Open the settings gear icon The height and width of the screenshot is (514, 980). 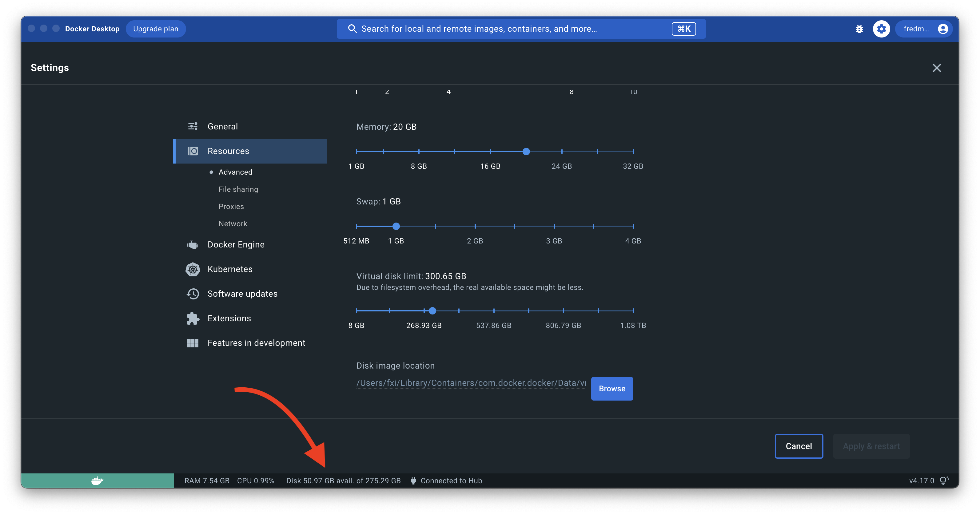(x=882, y=29)
